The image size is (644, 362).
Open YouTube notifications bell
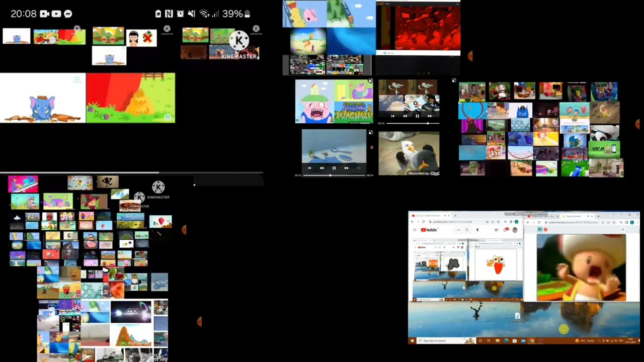pyautogui.click(x=505, y=230)
